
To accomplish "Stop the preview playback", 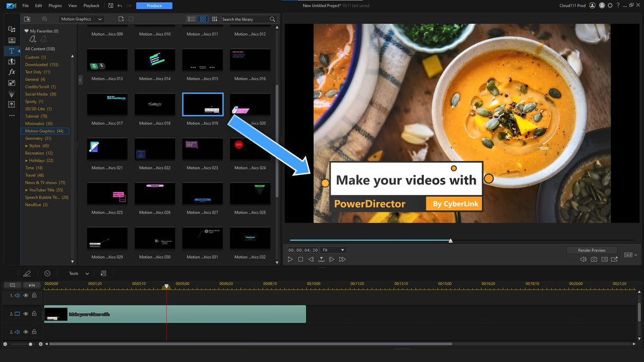I will pyautogui.click(x=301, y=259).
